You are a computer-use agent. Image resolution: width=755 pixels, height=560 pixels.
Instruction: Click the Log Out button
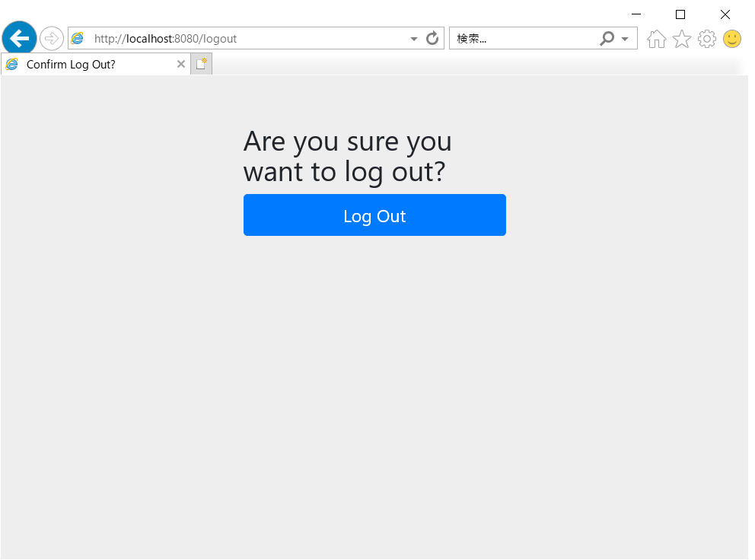click(x=374, y=215)
